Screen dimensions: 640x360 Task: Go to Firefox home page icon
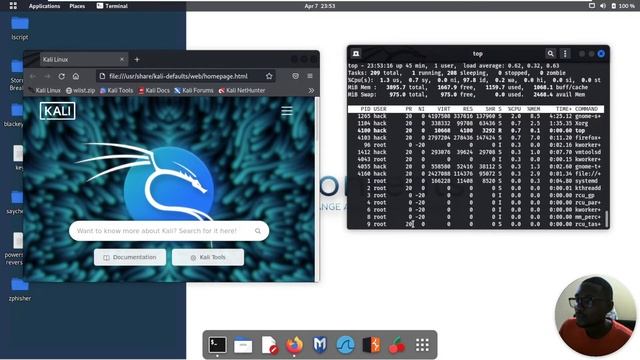click(76, 76)
